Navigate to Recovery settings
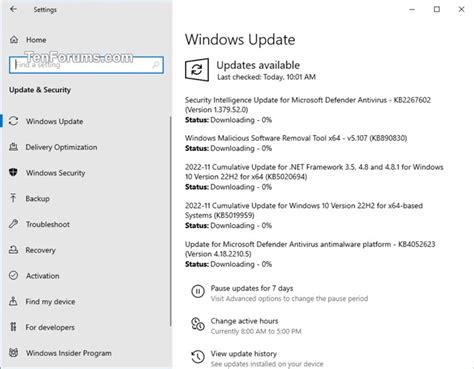Image resolution: width=474 pixels, height=369 pixels. [x=41, y=250]
